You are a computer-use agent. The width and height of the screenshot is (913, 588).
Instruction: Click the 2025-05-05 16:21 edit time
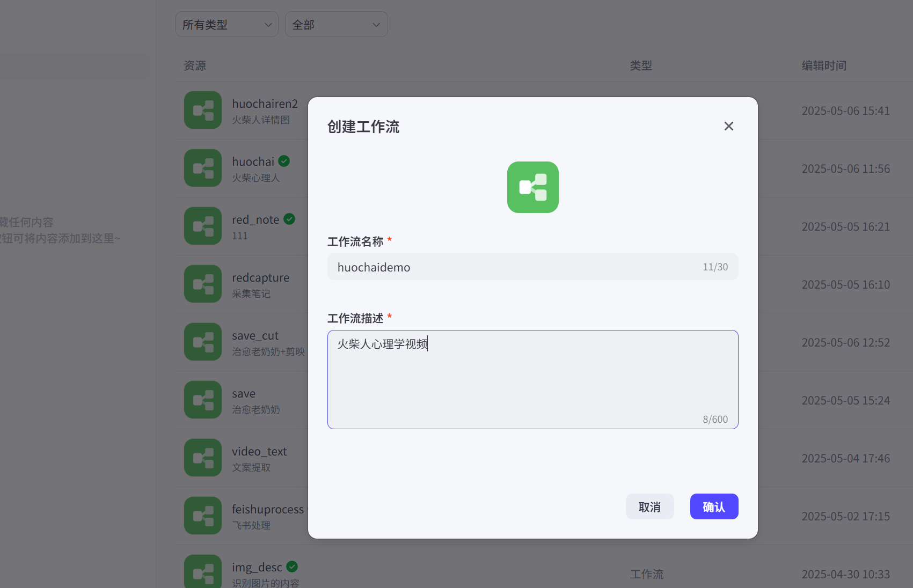click(846, 226)
